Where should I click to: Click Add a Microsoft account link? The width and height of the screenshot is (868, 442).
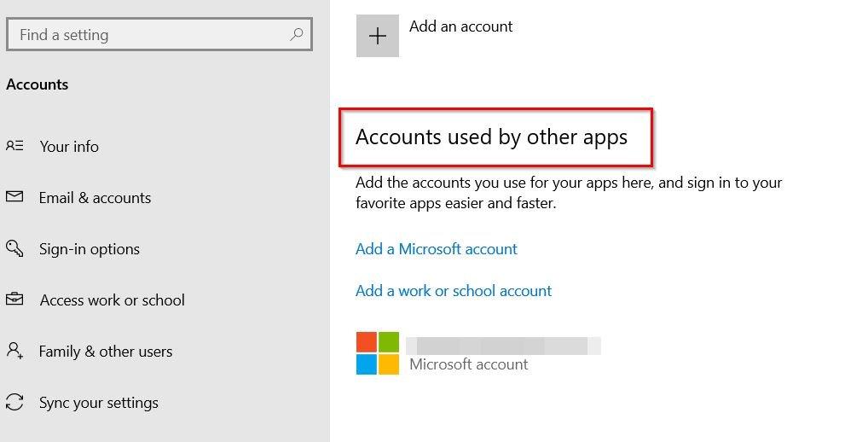(x=437, y=249)
